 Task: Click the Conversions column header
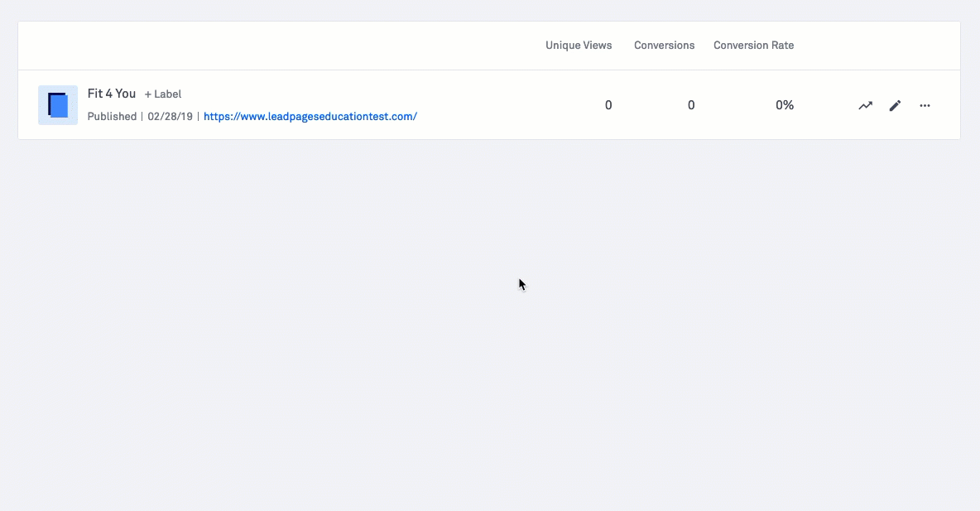coord(665,45)
